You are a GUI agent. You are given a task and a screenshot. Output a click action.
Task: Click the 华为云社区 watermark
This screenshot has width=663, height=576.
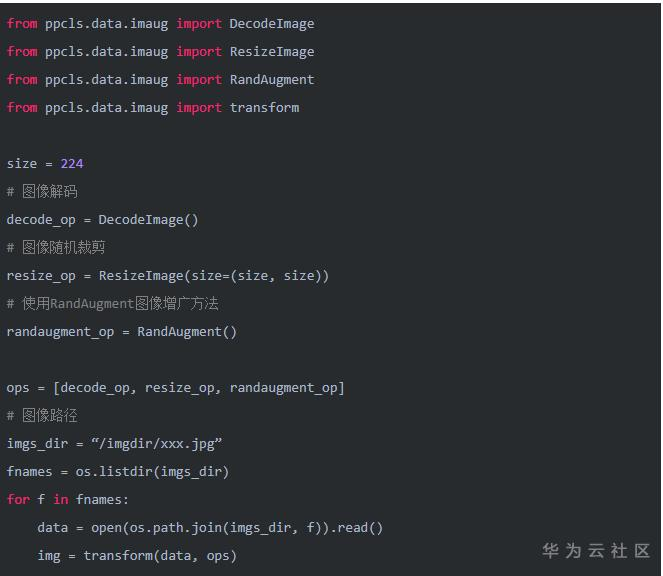coord(596,550)
